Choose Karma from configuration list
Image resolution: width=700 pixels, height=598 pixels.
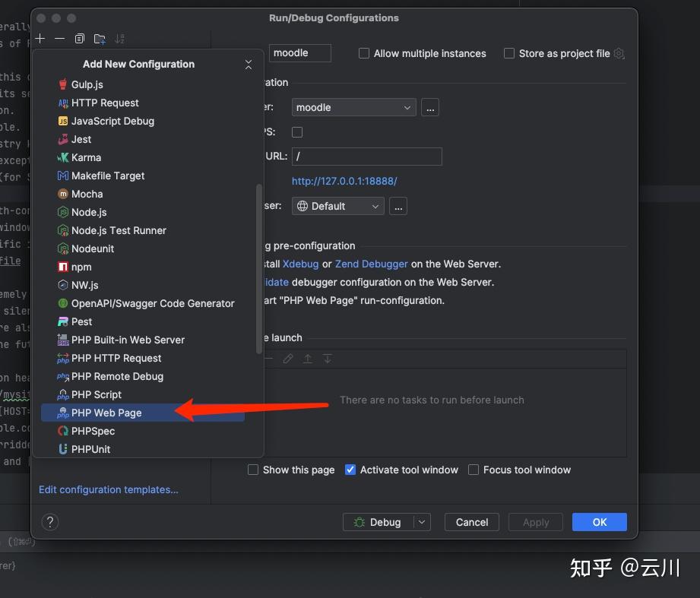click(143, 157)
